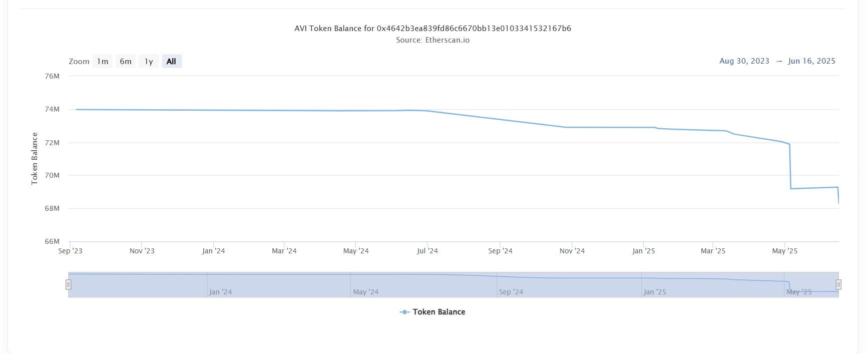
Task: Click the navigator's May '25 label
Action: coord(799,292)
